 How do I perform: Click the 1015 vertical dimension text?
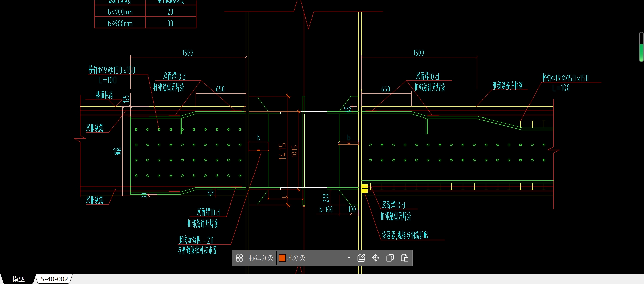(294, 151)
